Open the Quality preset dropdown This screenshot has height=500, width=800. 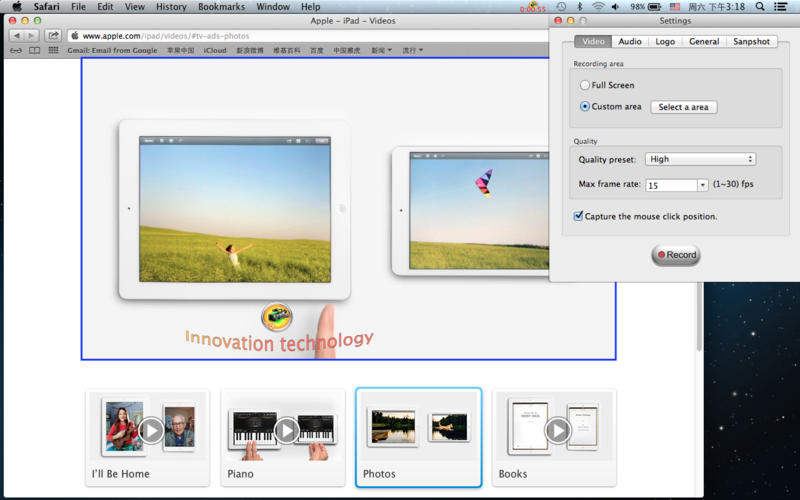[700, 159]
